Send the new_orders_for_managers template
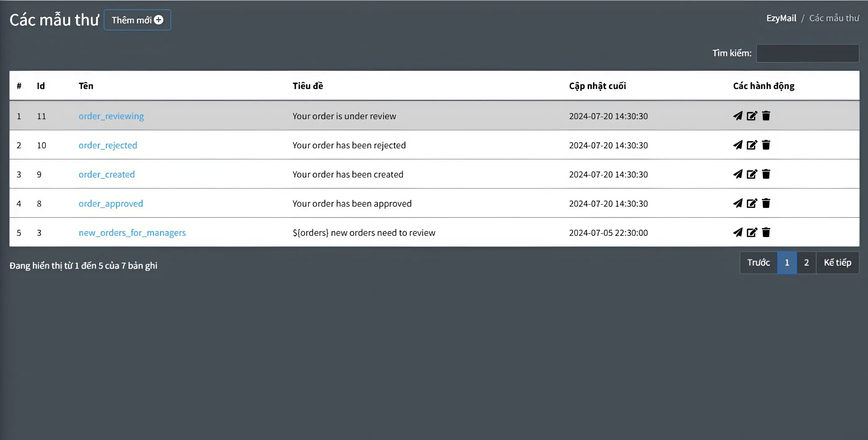 pos(737,232)
